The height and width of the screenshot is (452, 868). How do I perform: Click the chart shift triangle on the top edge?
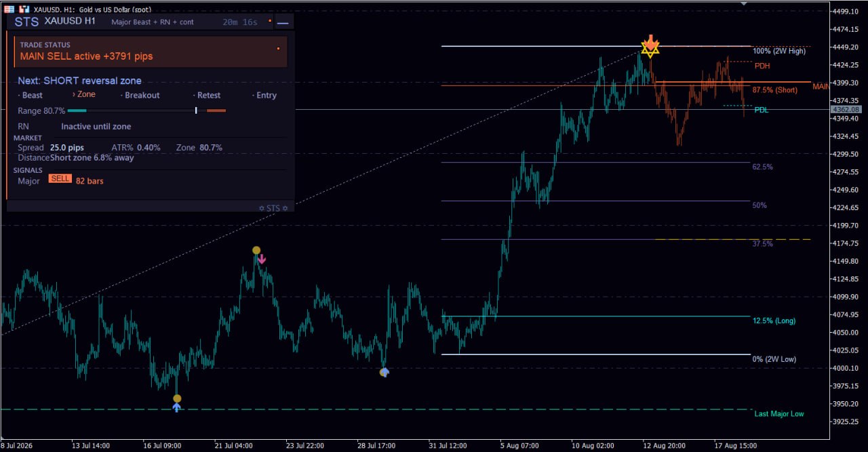(x=744, y=3)
